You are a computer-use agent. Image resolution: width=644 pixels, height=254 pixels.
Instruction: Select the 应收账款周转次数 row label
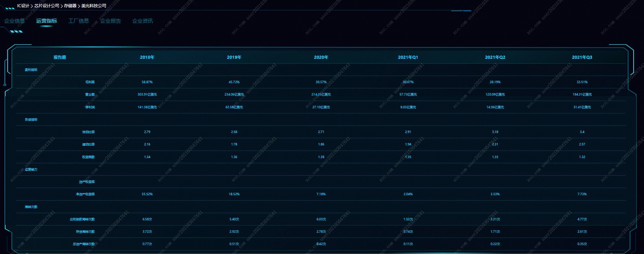pyautogui.click(x=82, y=219)
